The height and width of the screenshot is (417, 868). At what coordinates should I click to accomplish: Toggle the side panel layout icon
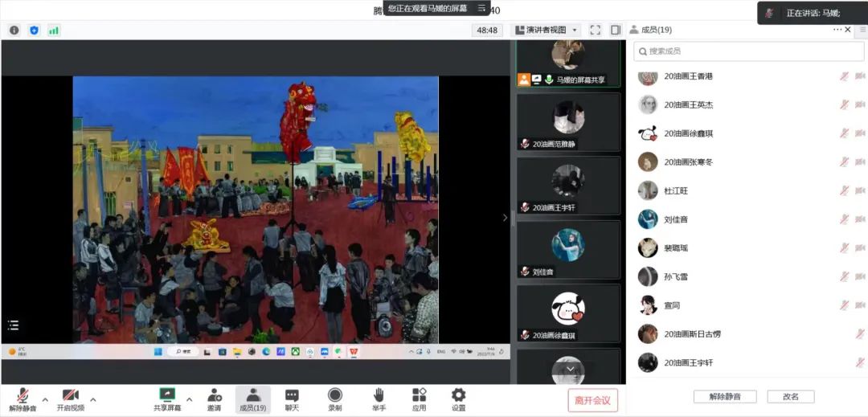point(616,30)
